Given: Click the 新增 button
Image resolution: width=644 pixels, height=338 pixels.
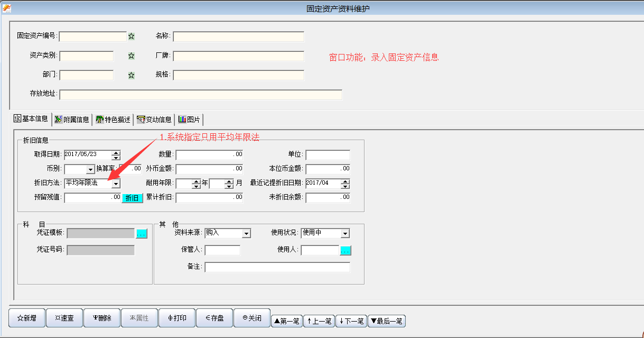Looking at the screenshot, I should coord(27,318).
